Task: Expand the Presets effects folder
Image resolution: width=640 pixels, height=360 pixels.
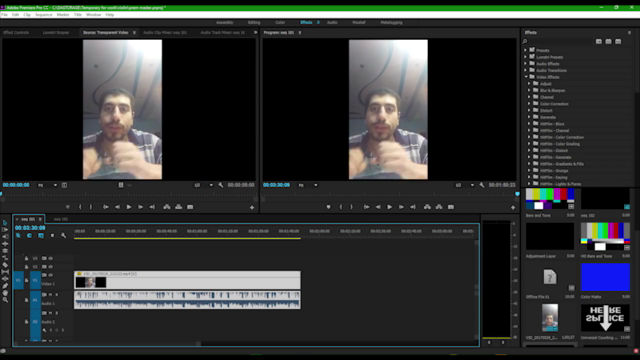Action: click(526, 50)
